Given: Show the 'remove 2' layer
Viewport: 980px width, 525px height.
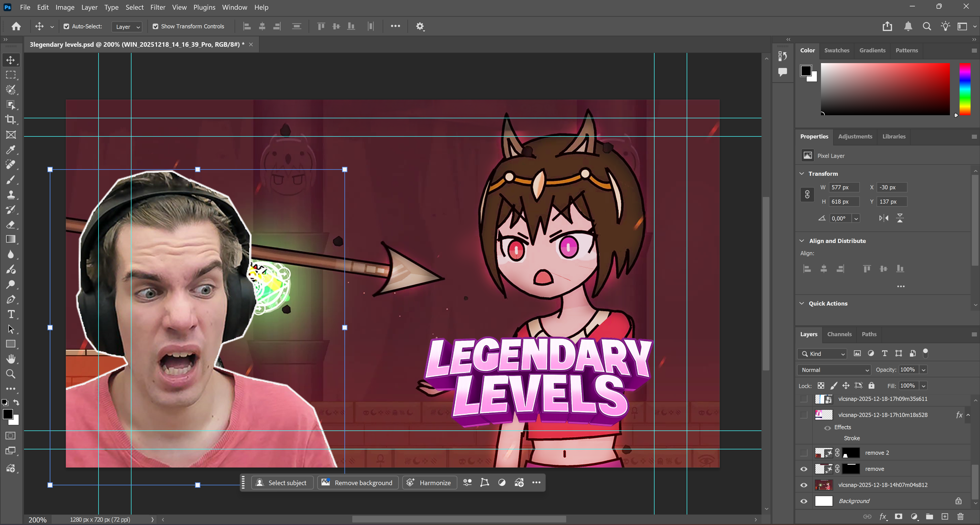Looking at the screenshot, I should [x=804, y=453].
